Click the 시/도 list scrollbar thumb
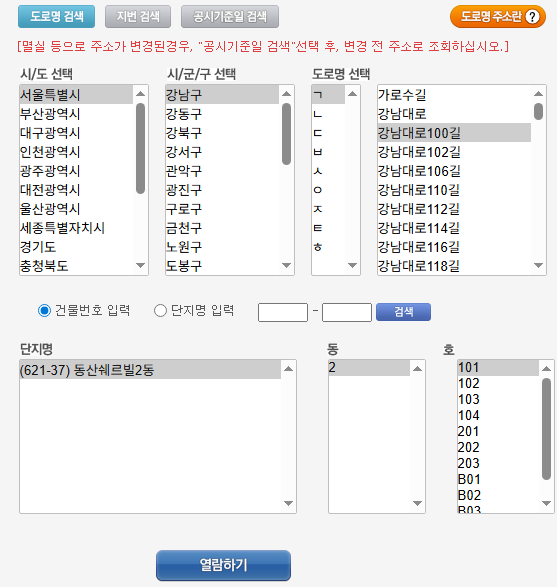This screenshot has height=587, width=557. [x=140, y=149]
